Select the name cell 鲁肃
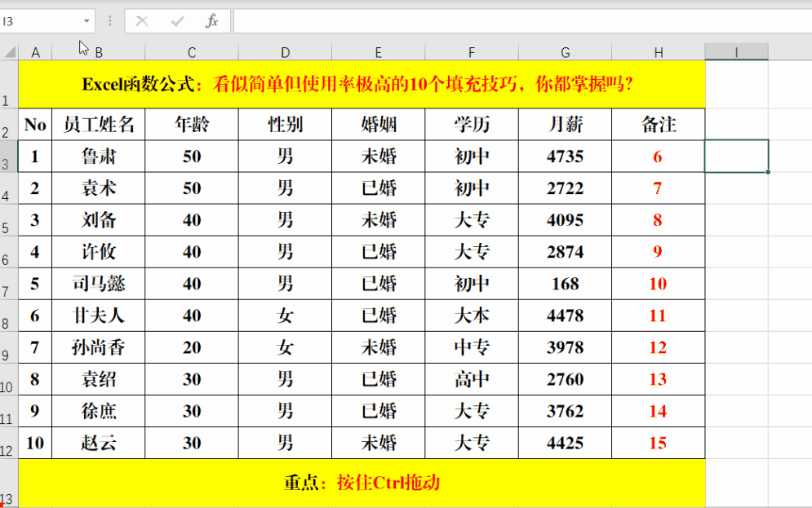The height and width of the screenshot is (508, 812). click(x=99, y=157)
